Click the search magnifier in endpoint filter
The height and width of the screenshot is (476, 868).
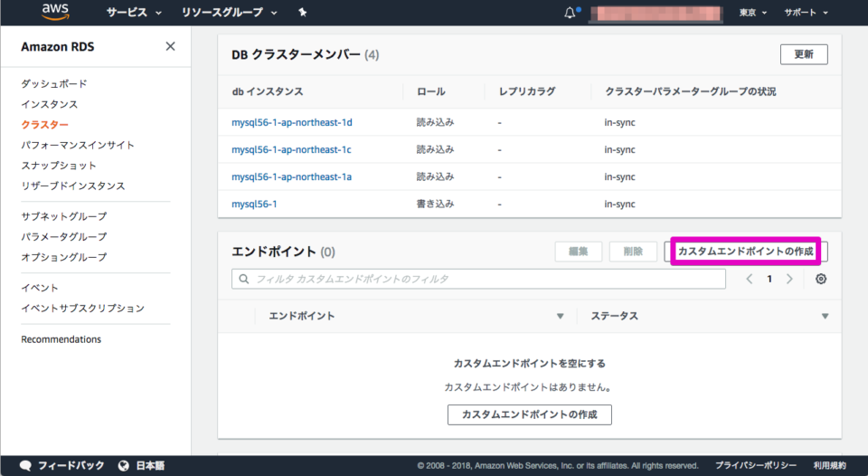(243, 279)
